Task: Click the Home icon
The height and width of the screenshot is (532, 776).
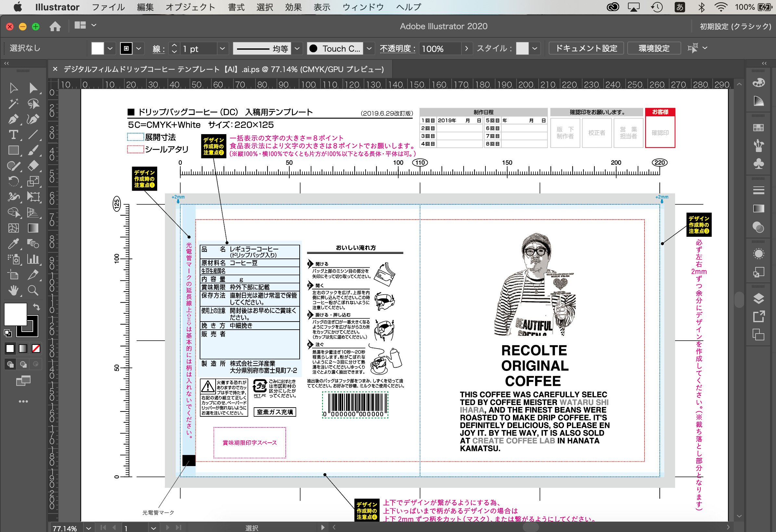Action: (x=55, y=26)
